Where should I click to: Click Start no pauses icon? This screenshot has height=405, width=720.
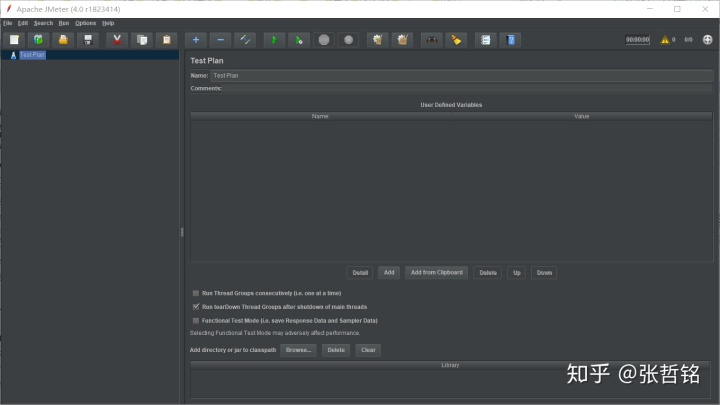(x=299, y=40)
